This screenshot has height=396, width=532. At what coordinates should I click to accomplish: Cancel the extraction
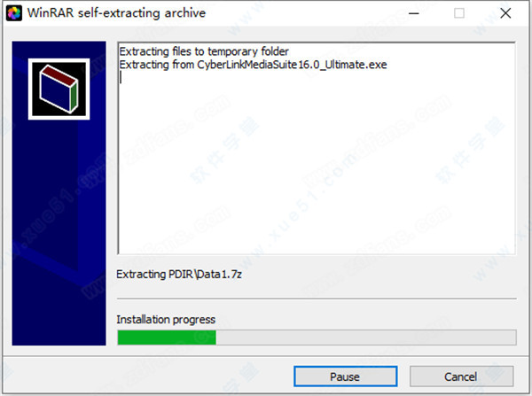coord(461,377)
